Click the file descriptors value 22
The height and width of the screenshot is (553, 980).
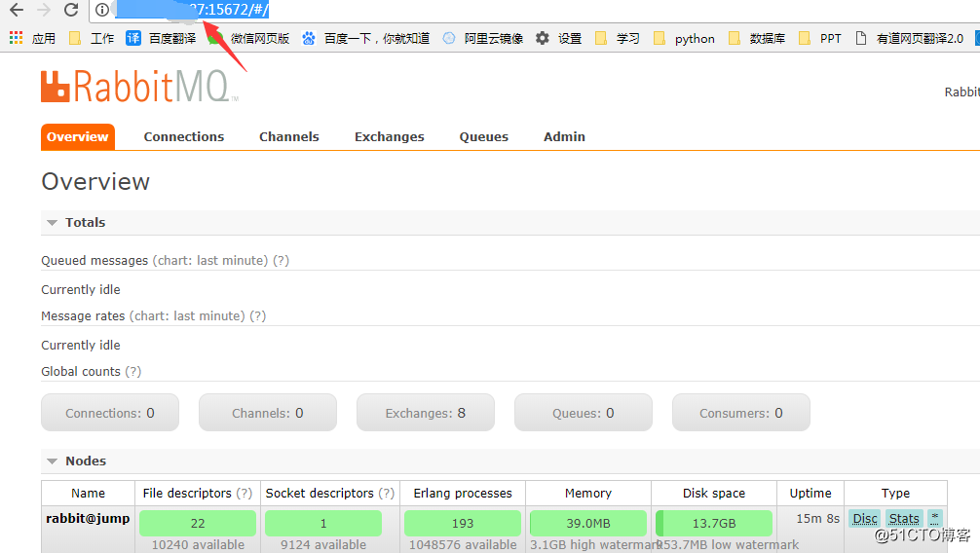198,523
